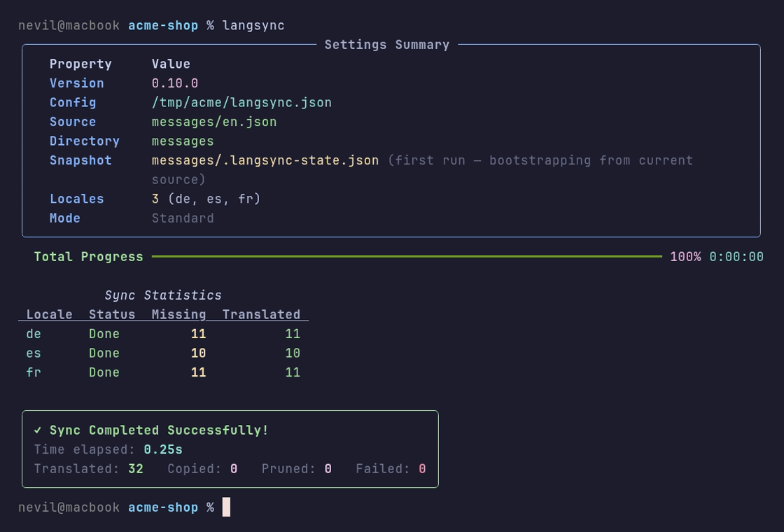The image size is (784, 532).
Task: Click 'acme-shop' in the bottom prompt
Action: (x=163, y=507)
